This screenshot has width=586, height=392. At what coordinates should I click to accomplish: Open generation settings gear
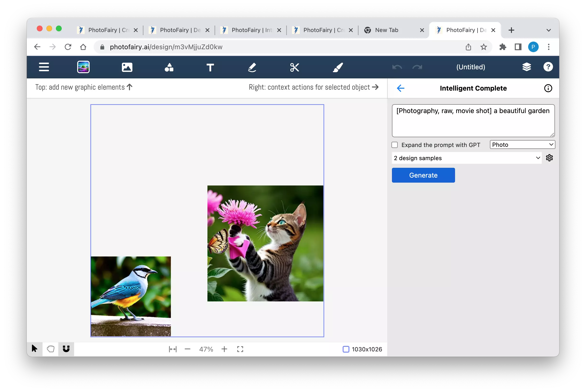point(549,158)
